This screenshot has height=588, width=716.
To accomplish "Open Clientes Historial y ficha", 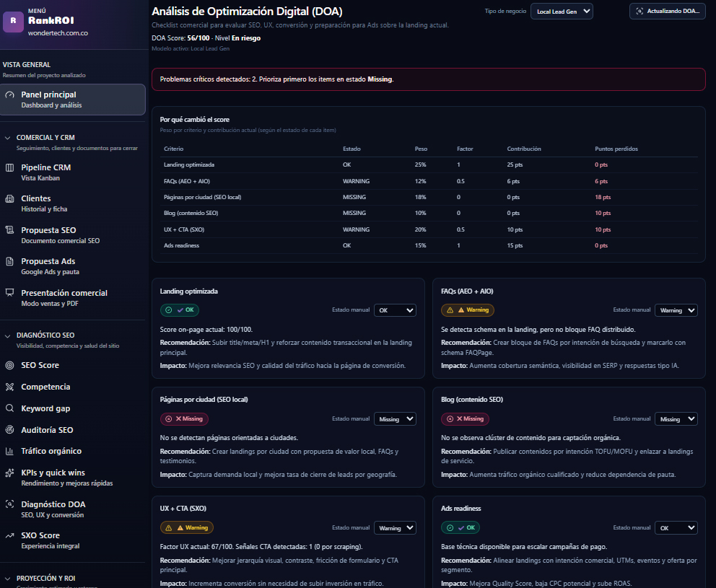I will [73, 203].
